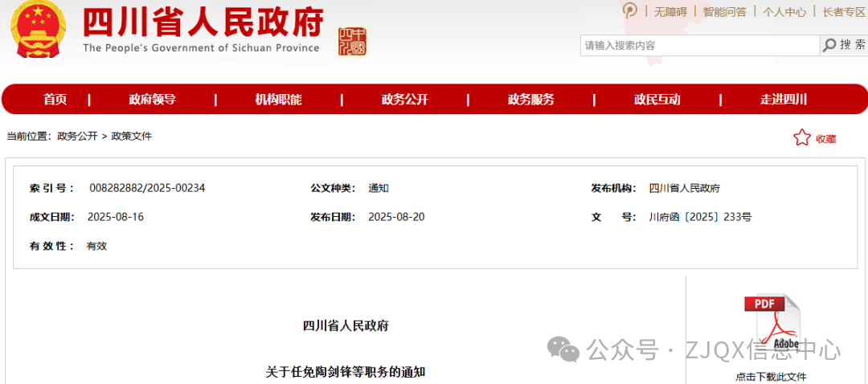
Task: Click the national emblem logo
Action: pos(38,30)
